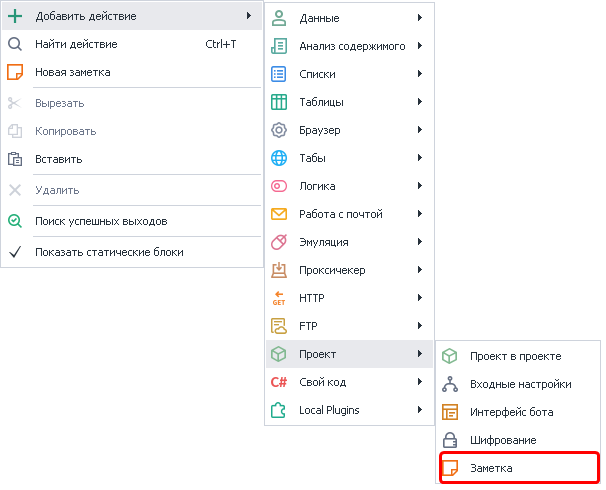The width and height of the screenshot is (606, 490).
Task: Expand the HTTP submenu arrow
Action: 420,298
